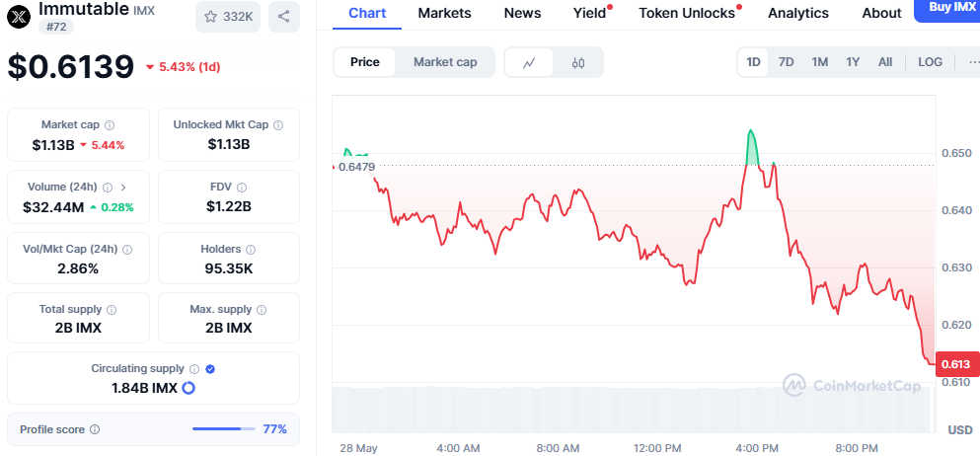Select the Market cap toggle
The height and width of the screenshot is (456, 980).
[445, 62]
